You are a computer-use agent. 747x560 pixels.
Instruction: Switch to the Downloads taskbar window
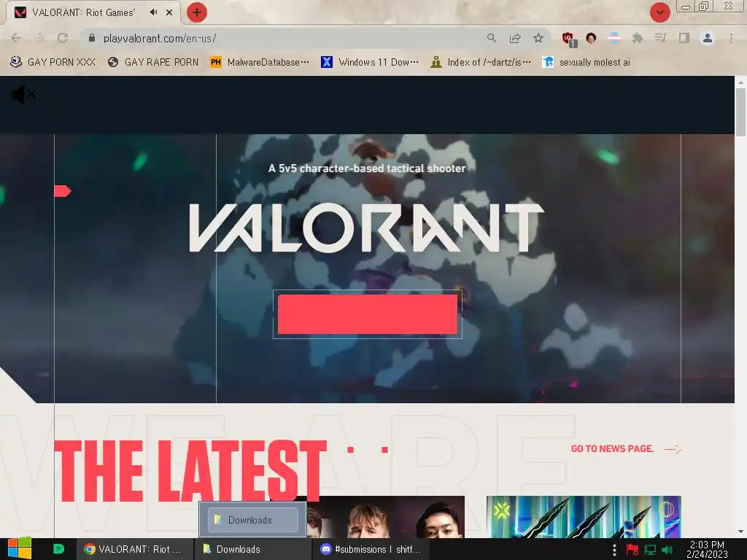[252, 549]
